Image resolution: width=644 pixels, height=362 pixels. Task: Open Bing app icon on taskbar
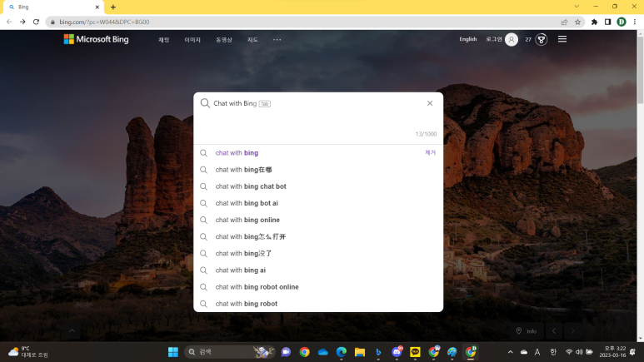[378, 352]
